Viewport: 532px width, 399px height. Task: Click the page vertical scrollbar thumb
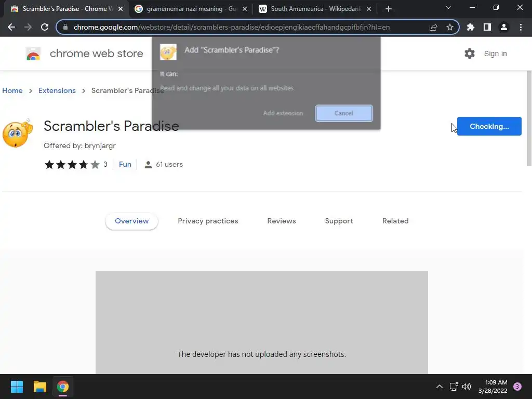pyautogui.click(x=529, y=118)
